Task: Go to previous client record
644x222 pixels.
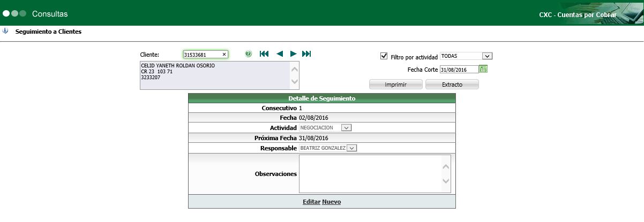Action: click(x=279, y=54)
